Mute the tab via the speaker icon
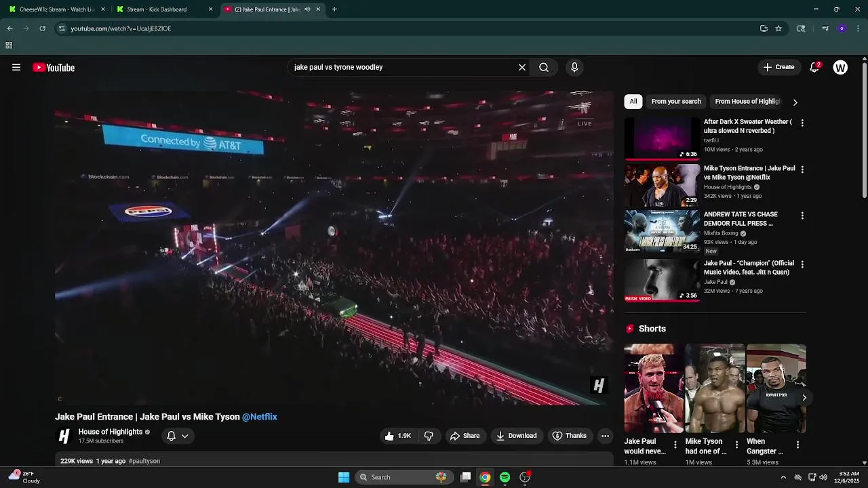The width and height of the screenshot is (868, 488). pyautogui.click(x=307, y=9)
